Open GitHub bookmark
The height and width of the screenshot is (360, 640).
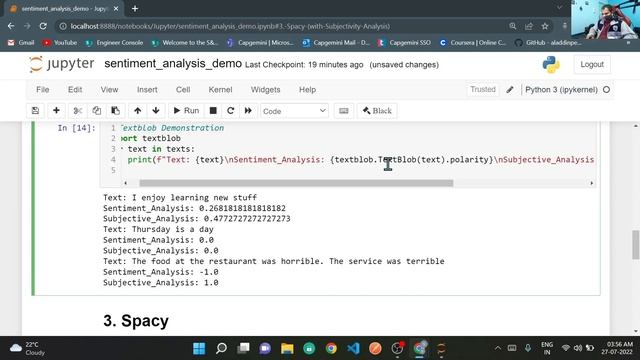click(x=548, y=42)
